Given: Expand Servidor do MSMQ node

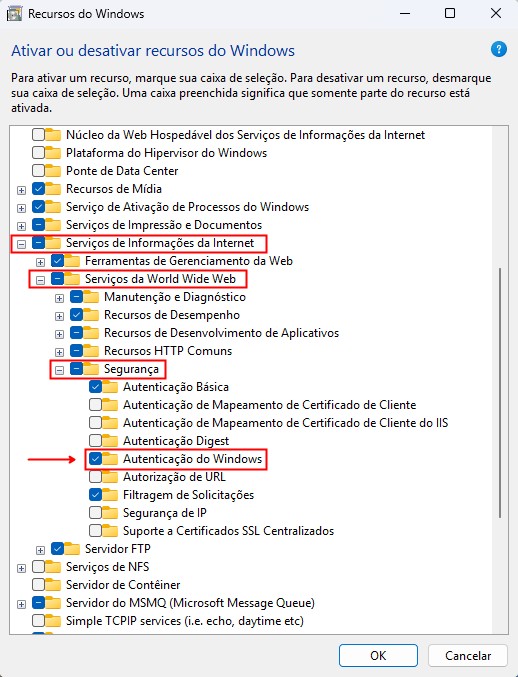Looking at the screenshot, I should (x=21, y=604).
